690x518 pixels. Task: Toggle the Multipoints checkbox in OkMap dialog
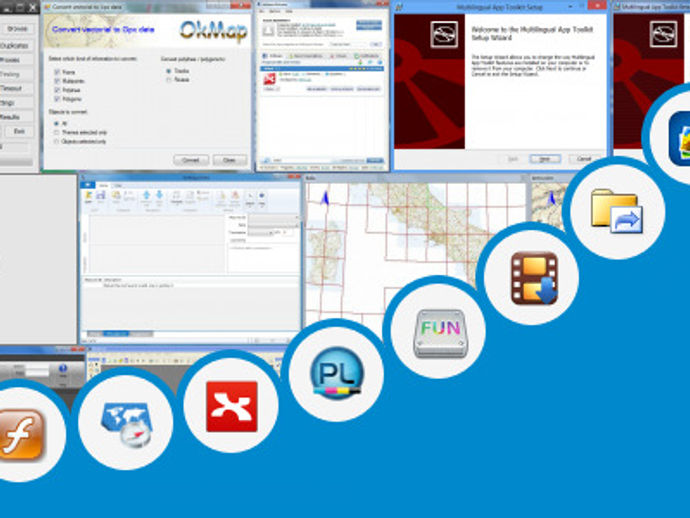point(57,81)
